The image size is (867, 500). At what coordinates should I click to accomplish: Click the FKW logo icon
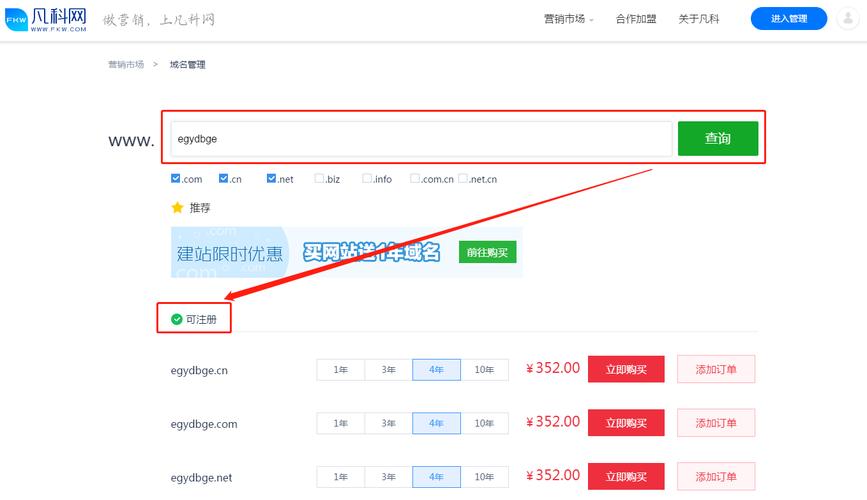[x=17, y=20]
